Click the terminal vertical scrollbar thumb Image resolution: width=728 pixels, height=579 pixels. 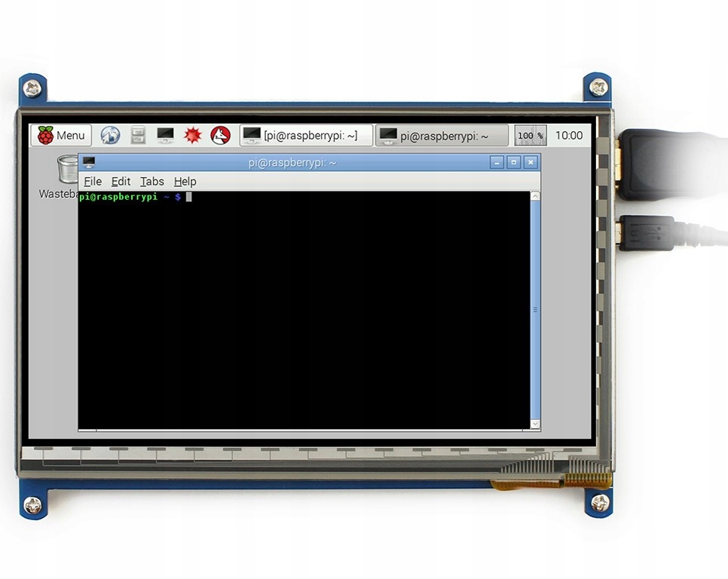[x=535, y=310]
